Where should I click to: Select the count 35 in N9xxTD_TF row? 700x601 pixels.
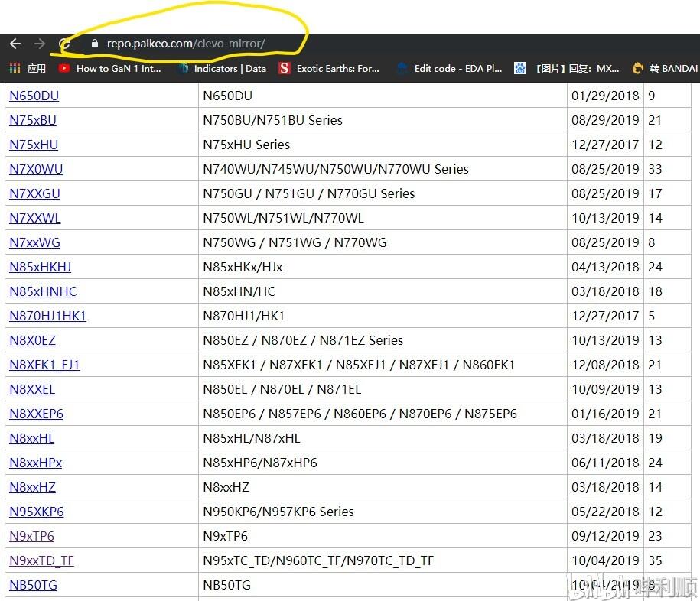(x=655, y=560)
